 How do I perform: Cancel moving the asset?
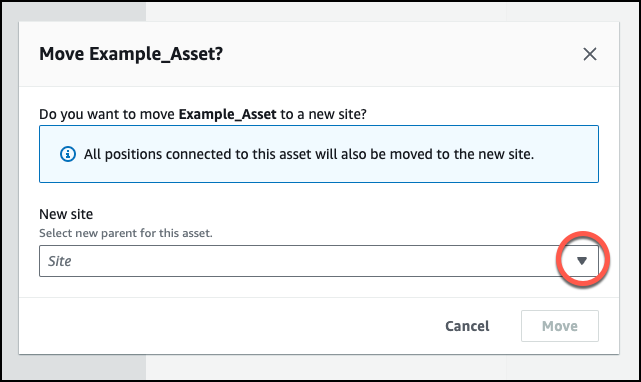click(x=467, y=326)
